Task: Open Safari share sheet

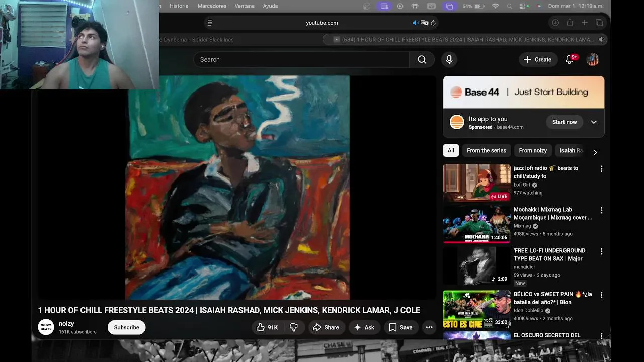Action: click(x=570, y=23)
